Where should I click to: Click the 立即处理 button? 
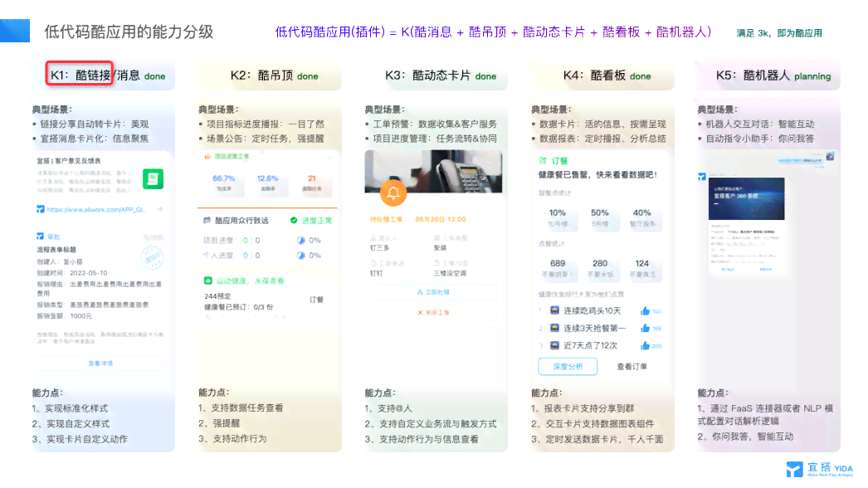point(433,292)
